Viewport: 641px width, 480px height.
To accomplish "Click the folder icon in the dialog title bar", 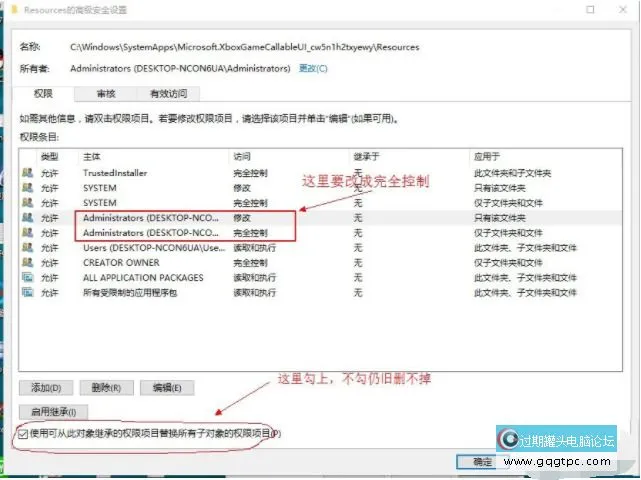I will (x=14, y=9).
